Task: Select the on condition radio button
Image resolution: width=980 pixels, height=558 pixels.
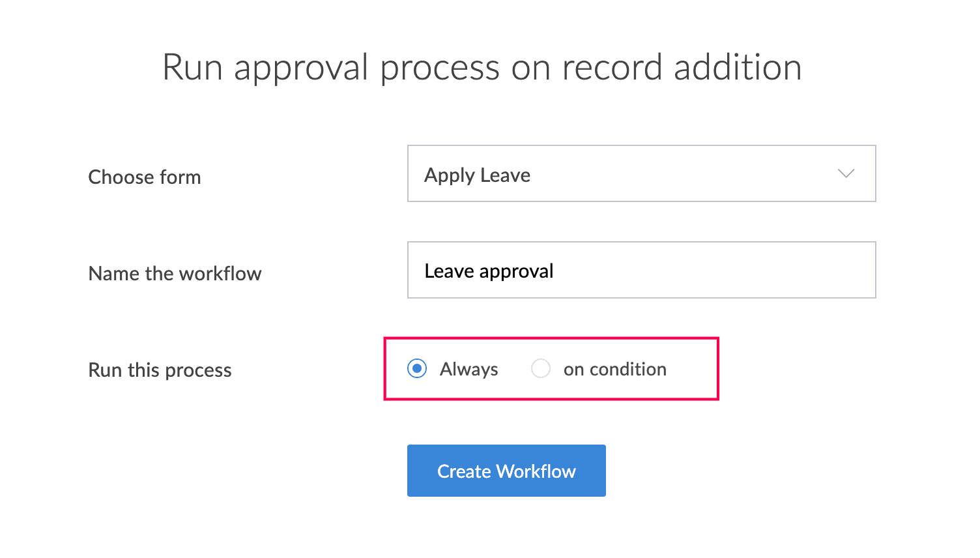Action: tap(541, 368)
